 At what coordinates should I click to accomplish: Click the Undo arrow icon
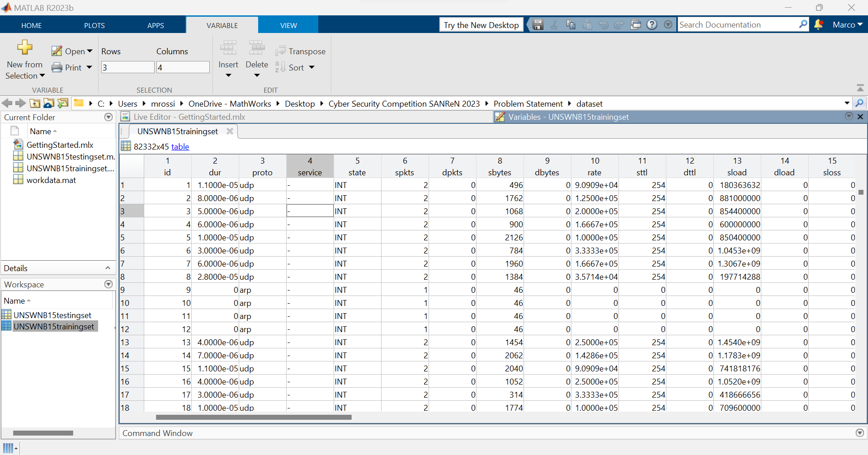(603, 24)
